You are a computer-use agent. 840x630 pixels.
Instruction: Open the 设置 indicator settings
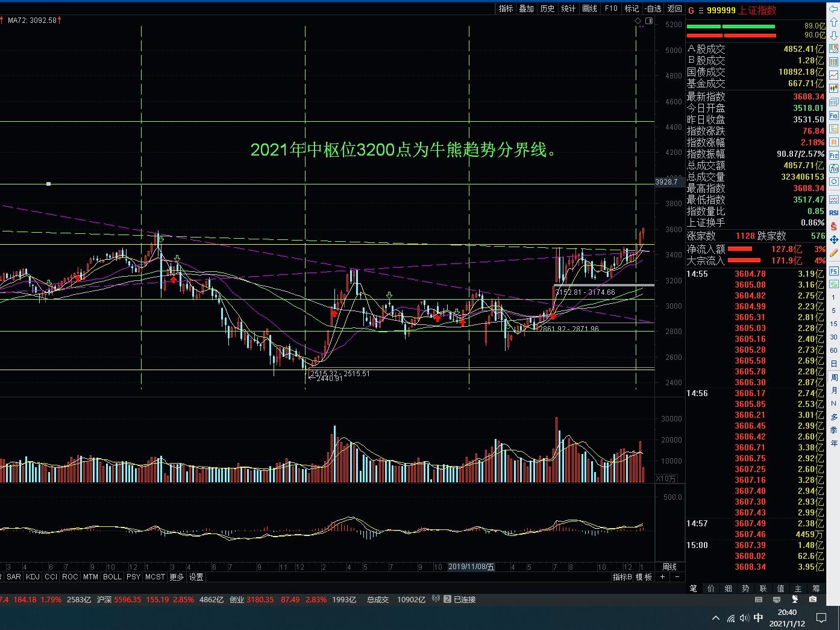(196, 577)
